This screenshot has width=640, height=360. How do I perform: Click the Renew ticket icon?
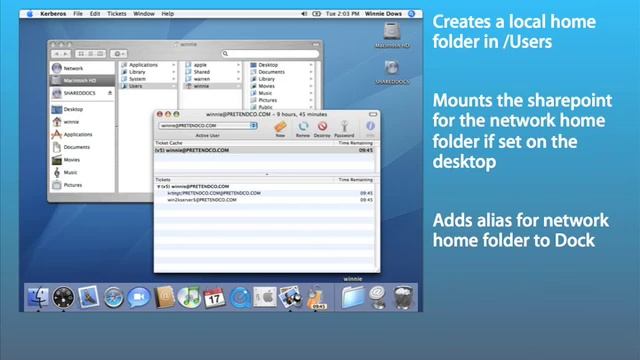(x=302, y=127)
